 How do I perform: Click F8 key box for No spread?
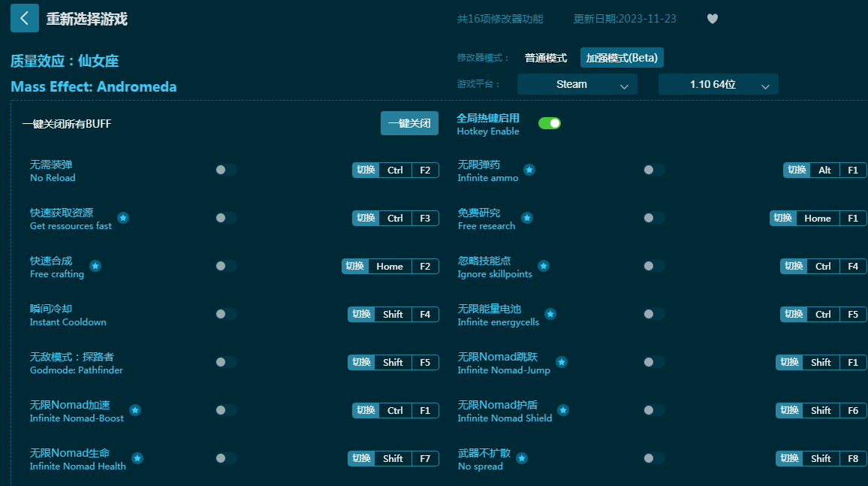point(853,458)
